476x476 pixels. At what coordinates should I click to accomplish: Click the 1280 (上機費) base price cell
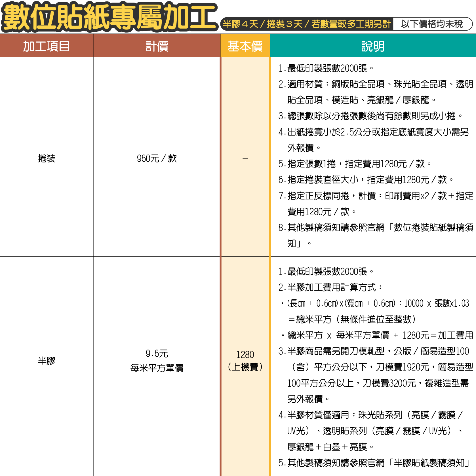coord(245,361)
